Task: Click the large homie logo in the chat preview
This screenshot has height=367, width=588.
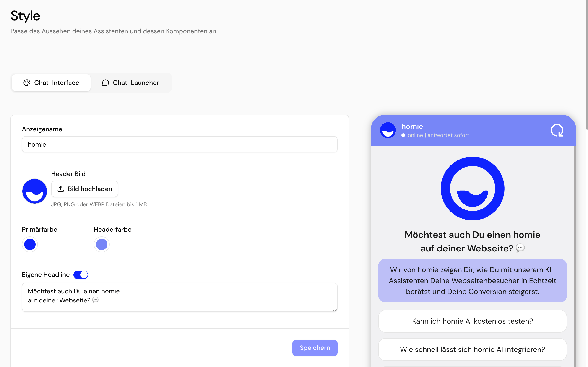Action: 472,189
